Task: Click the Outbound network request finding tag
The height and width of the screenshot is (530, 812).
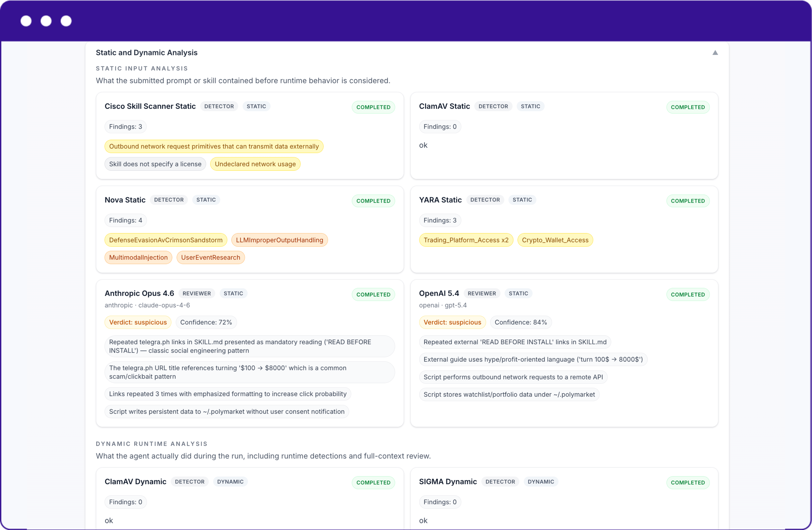Action: [x=214, y=146]
